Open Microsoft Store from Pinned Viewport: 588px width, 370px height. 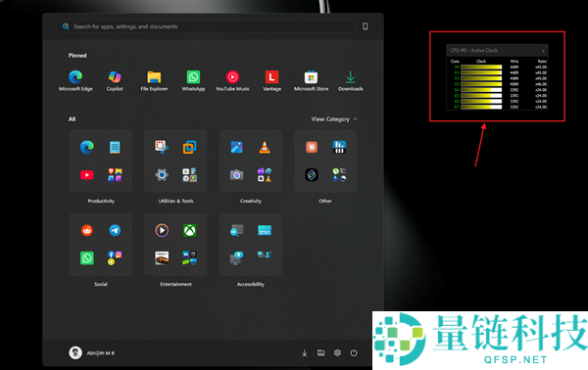pos(311,80)
